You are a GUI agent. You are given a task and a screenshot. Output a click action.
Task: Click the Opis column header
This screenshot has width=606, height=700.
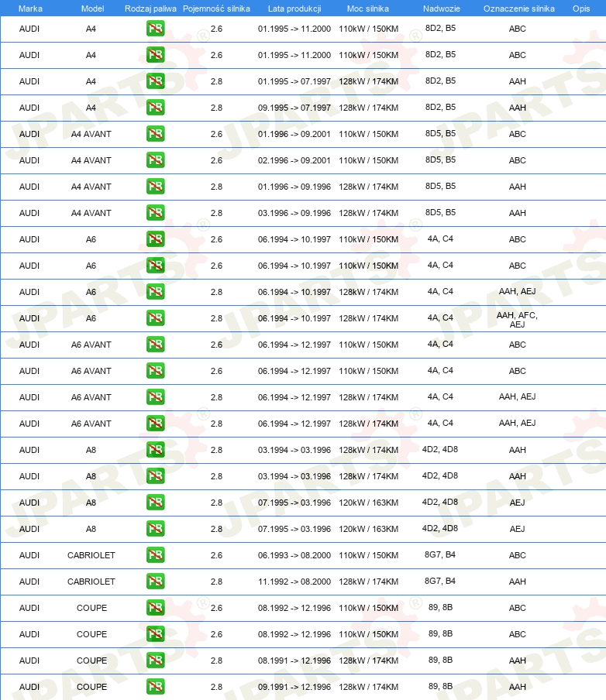(x=581, y=9)
